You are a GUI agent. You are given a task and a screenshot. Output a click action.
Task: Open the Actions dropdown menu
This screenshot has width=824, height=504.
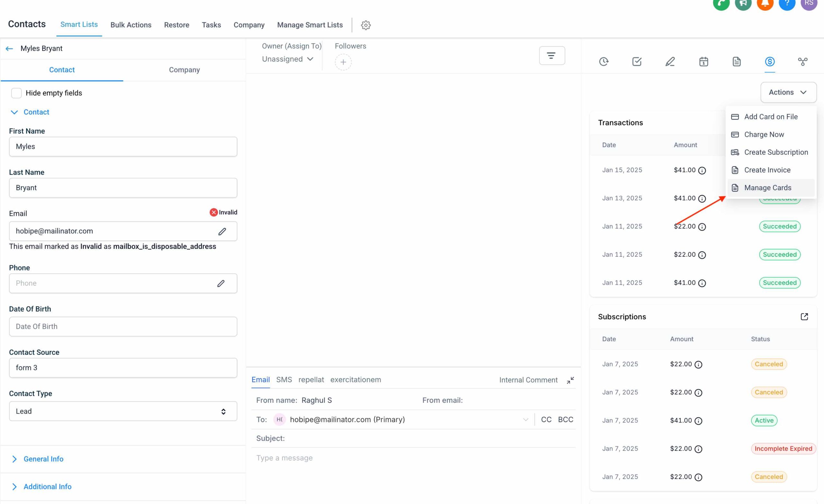point(788,92)
